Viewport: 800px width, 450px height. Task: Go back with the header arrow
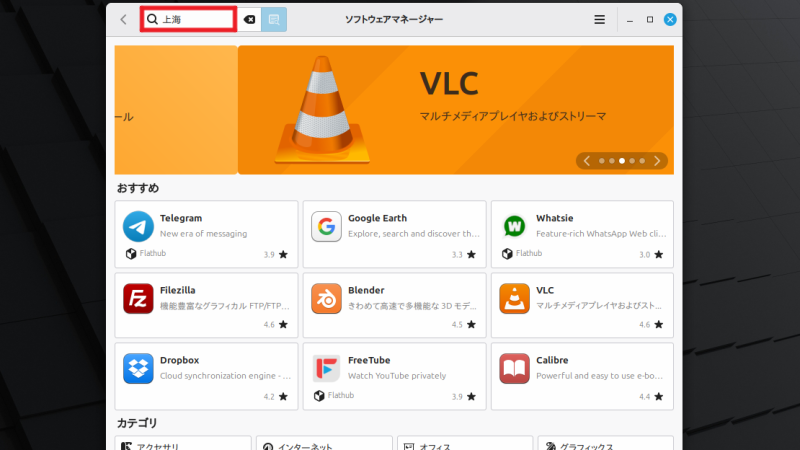[x=123, y=19]
